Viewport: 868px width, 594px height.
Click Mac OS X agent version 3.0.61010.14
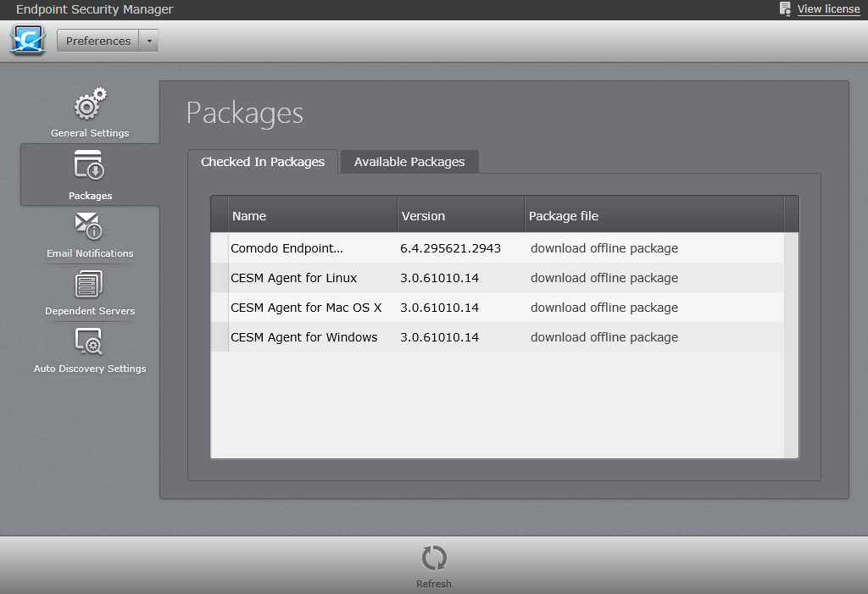440,308
